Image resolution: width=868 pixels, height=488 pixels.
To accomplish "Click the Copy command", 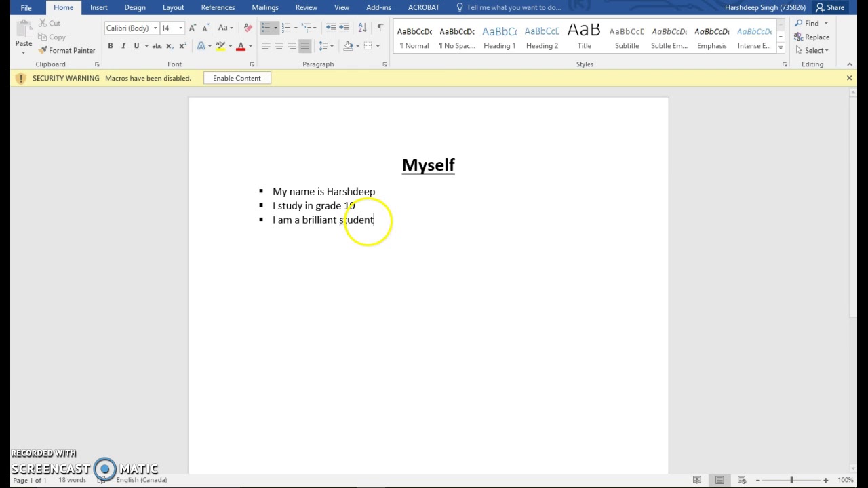I will click(x=52, y=37).
